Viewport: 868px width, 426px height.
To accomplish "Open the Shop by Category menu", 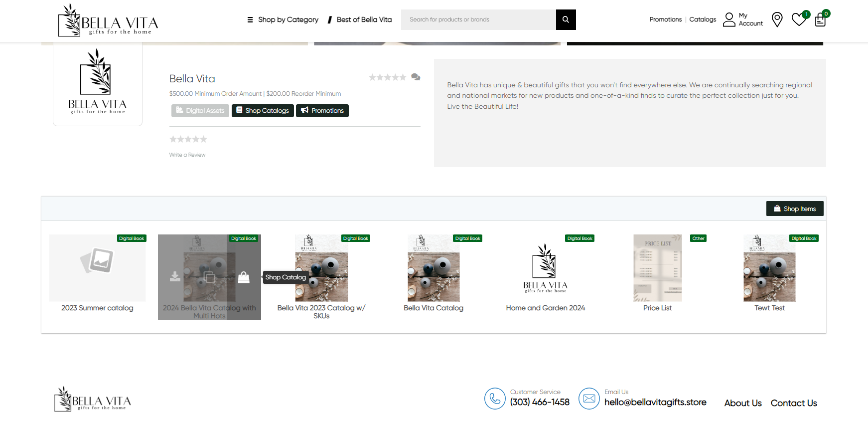I will pos(283,19).
